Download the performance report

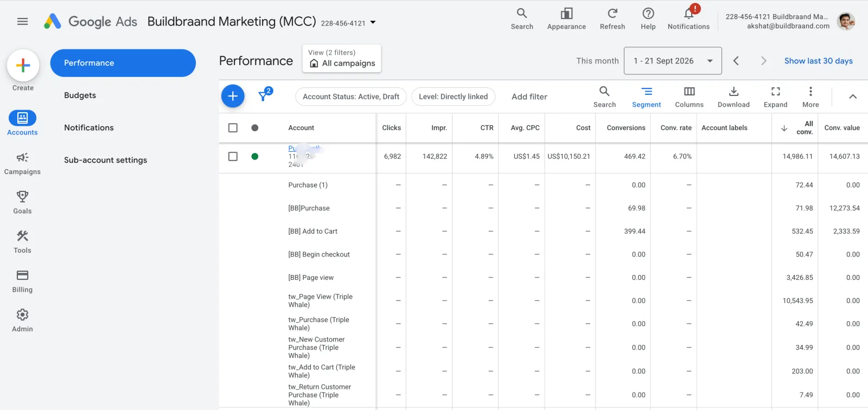[x=733, y=97]
